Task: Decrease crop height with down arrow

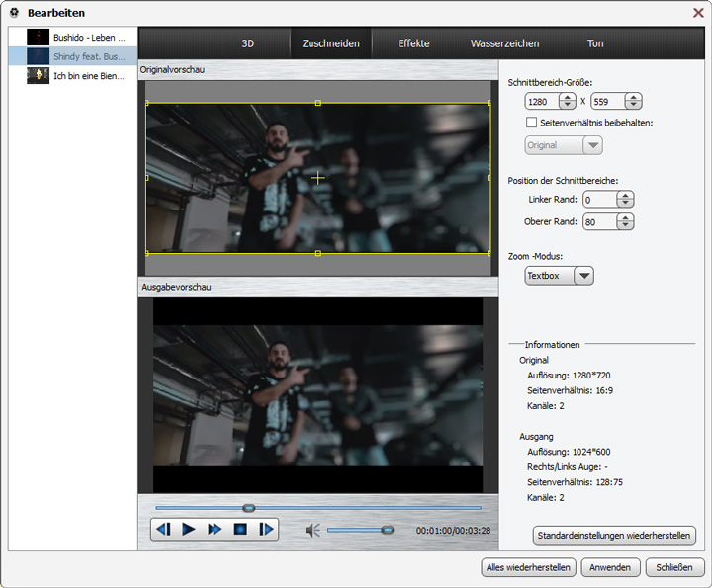Action: pos(633,105)
